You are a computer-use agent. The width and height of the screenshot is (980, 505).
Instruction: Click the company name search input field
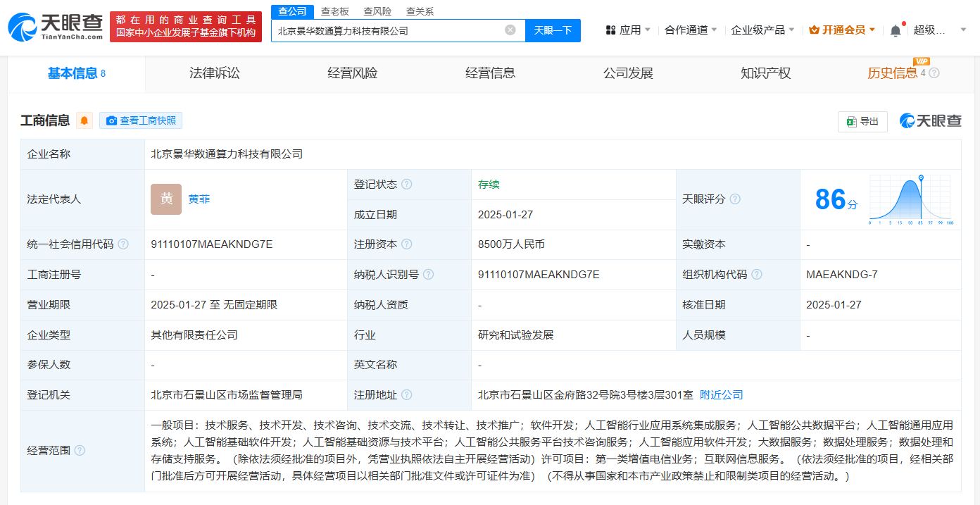(387, 30)
